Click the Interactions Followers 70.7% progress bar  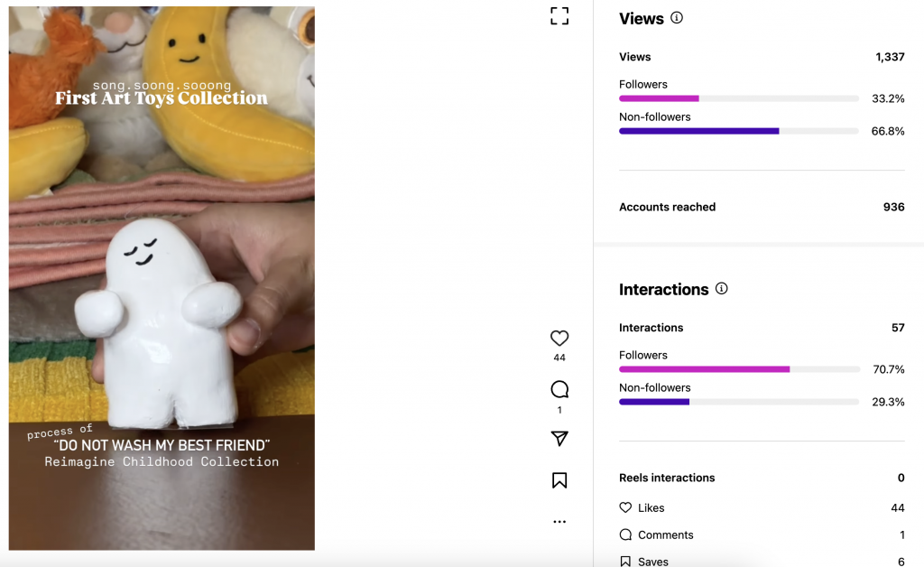[739, 369]
